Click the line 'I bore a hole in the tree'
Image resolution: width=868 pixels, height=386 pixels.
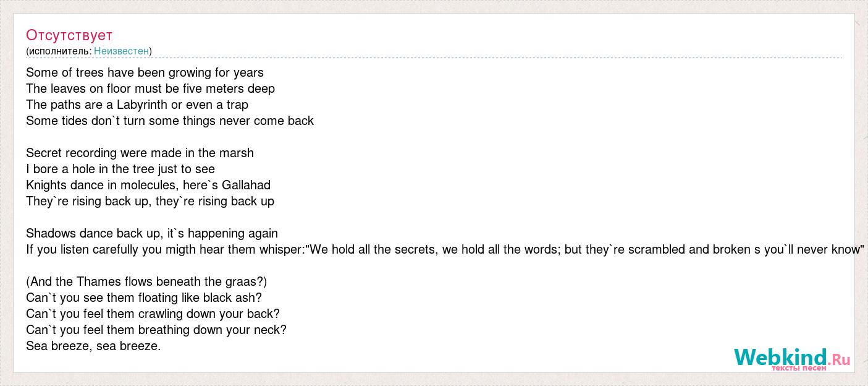[120, 169]
